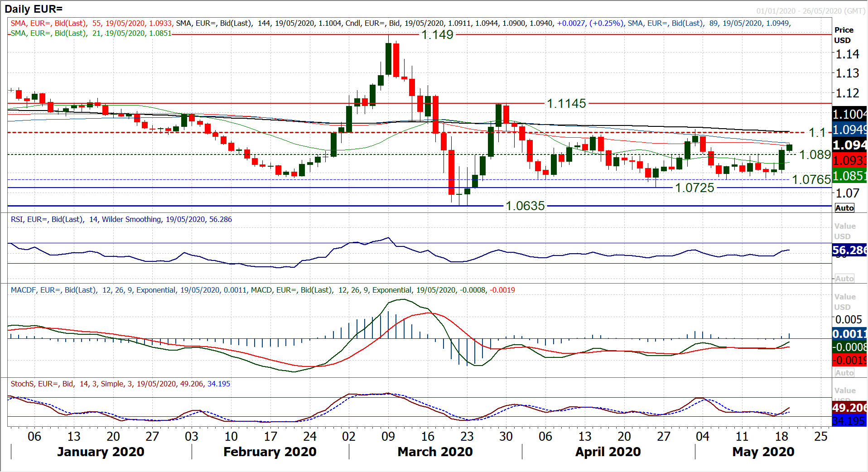The width and height of the screenshot is (868, 472).
Task: Click the Auto button in RSI panel
Action: (844, 279)
